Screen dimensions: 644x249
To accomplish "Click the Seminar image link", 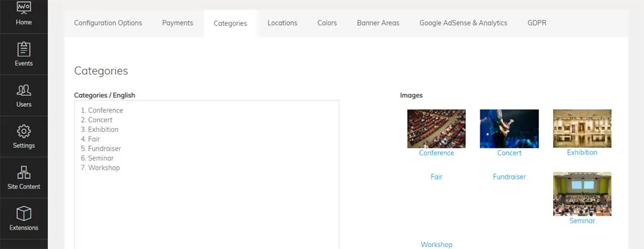I will tap(582, 221).
